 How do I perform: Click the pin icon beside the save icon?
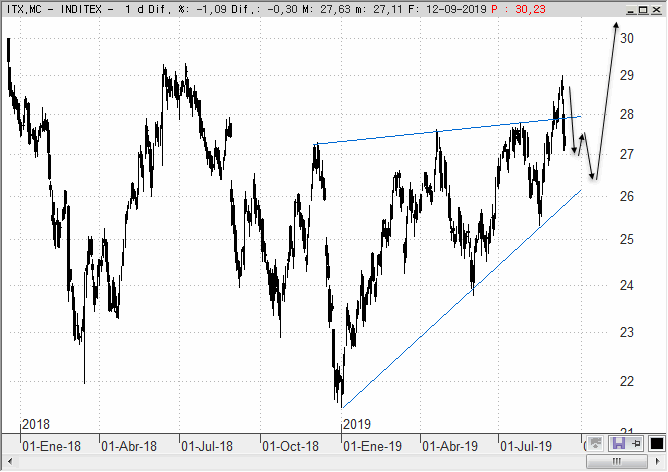click(636, 443)
